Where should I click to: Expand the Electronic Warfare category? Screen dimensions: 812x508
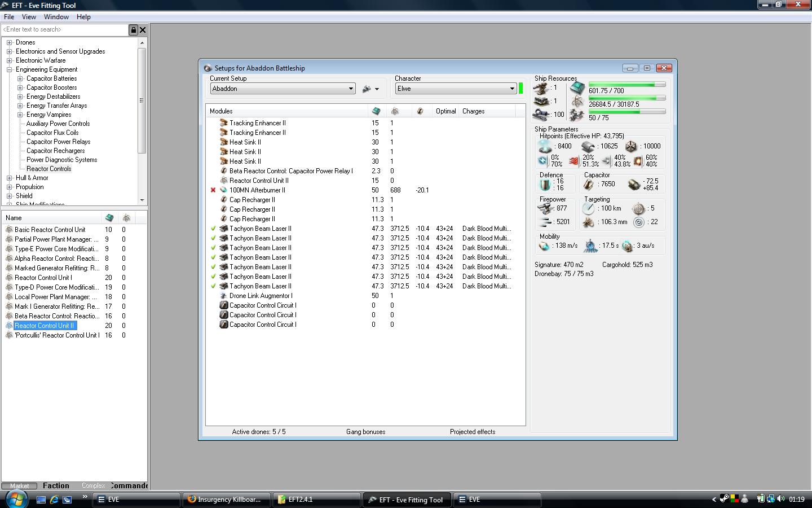pyautogui.click(x=9, y=60)
